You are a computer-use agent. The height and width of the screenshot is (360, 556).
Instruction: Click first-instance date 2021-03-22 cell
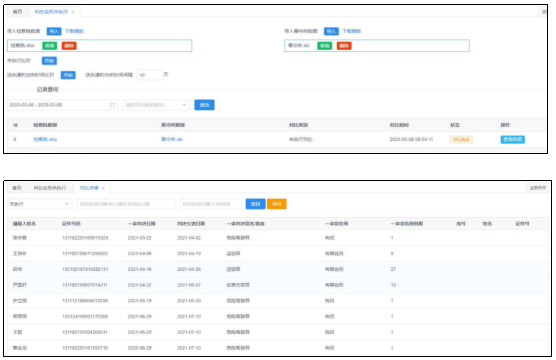(x=140, y=238)
